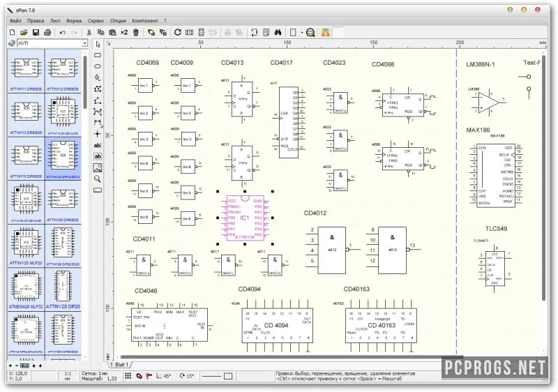
Task: Open the Правка menu
Action: [36, 21]
